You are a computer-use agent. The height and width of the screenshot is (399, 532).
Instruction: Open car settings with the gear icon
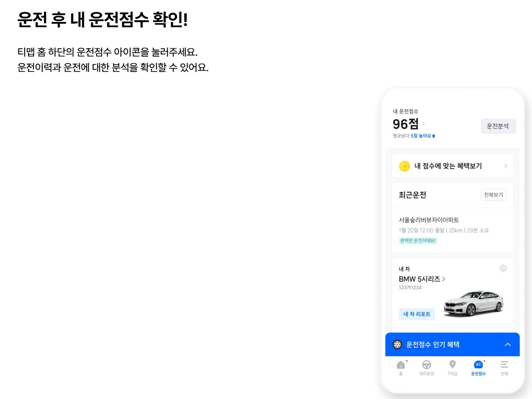[x=503, y=268]
